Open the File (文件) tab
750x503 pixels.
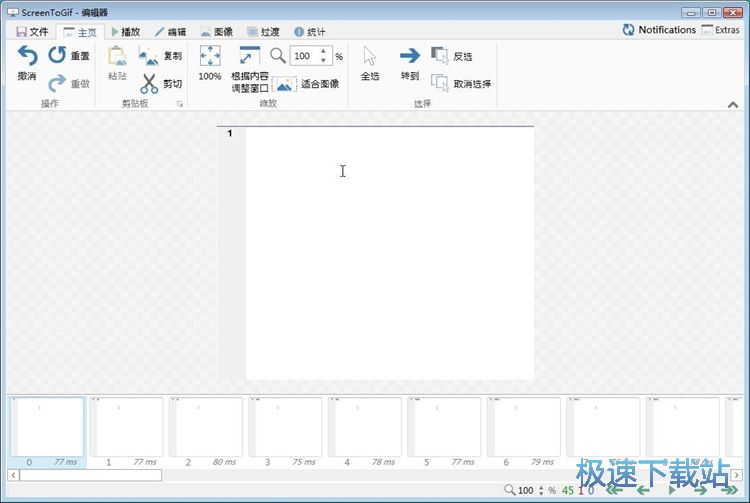[x=33, y=32]
